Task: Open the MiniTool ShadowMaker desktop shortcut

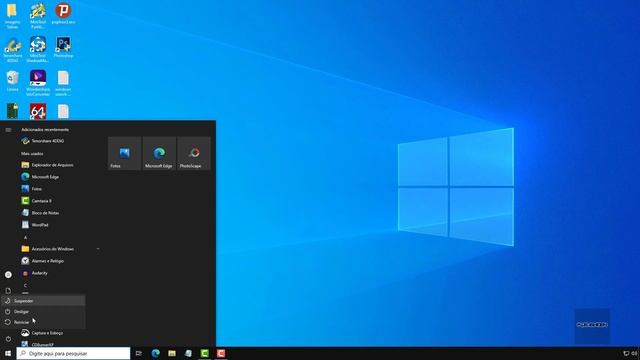Action: click(38, 49)
